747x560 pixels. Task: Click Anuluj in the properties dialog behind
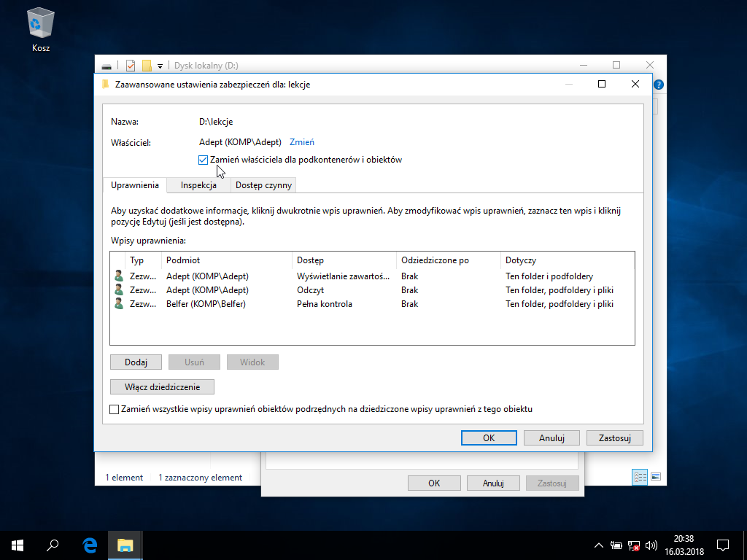(x=493, y=483)
